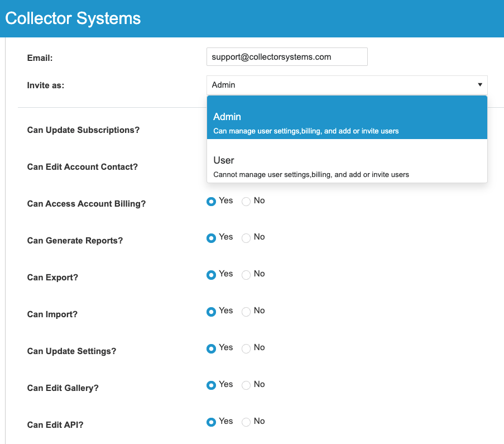The image size is (504, 444).
Task: Select No for Can Access Account Billing
Action: click(246, 202)
